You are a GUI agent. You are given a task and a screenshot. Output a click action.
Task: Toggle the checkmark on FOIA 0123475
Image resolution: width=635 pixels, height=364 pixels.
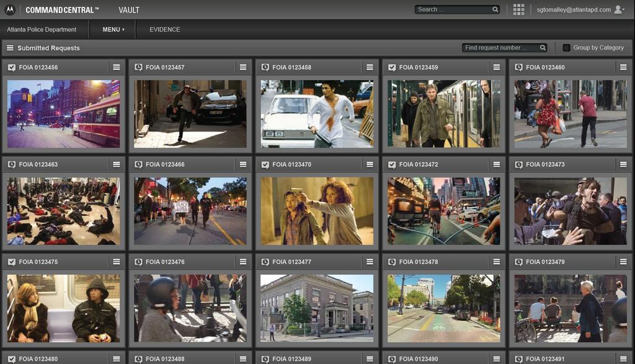pyautogui.click(x=12, y=262)
